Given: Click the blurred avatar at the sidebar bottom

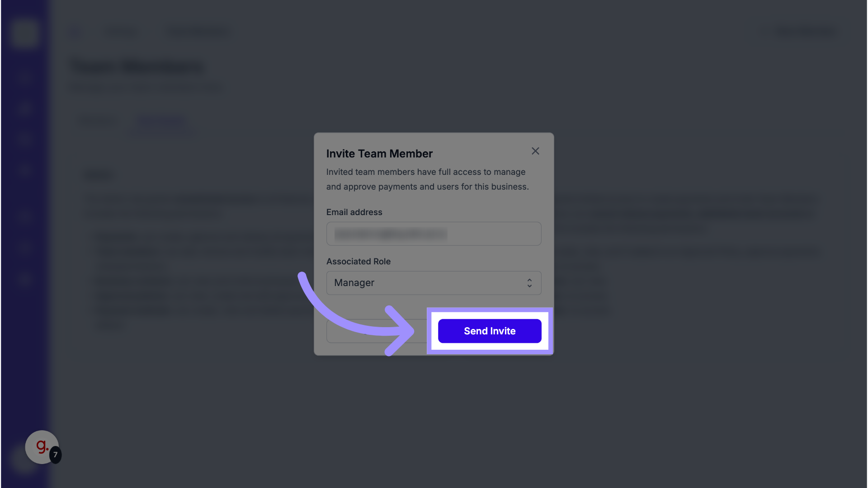Looking at the screenshot, I should [20, 462].
